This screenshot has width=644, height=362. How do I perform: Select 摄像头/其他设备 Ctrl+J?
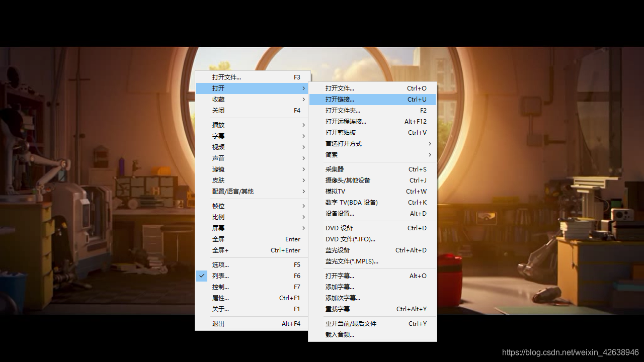pyautogui.click(x=372, y=180)
